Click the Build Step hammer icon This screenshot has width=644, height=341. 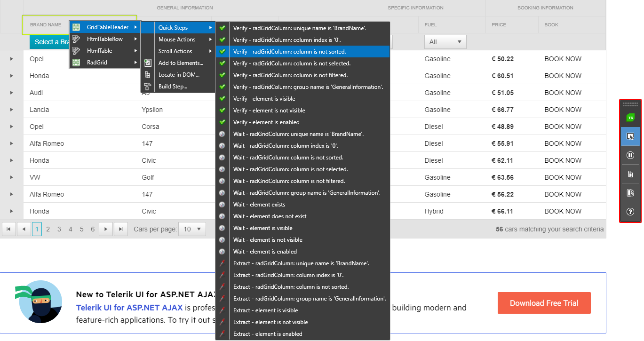(148, 87)
